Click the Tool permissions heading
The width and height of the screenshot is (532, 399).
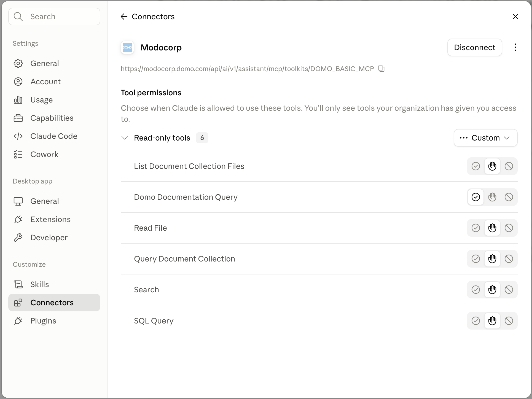coord(151,93)
